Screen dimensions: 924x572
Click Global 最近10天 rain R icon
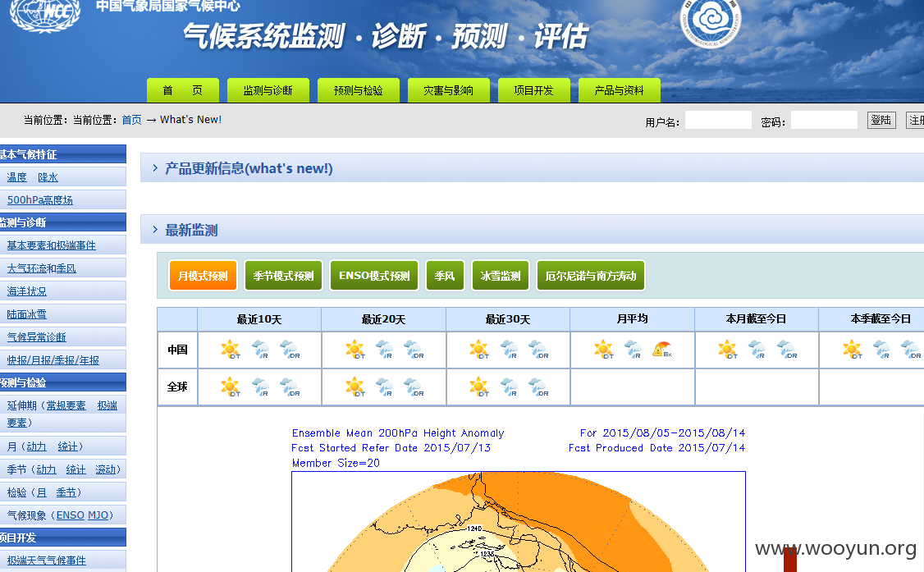click(260, 387)
